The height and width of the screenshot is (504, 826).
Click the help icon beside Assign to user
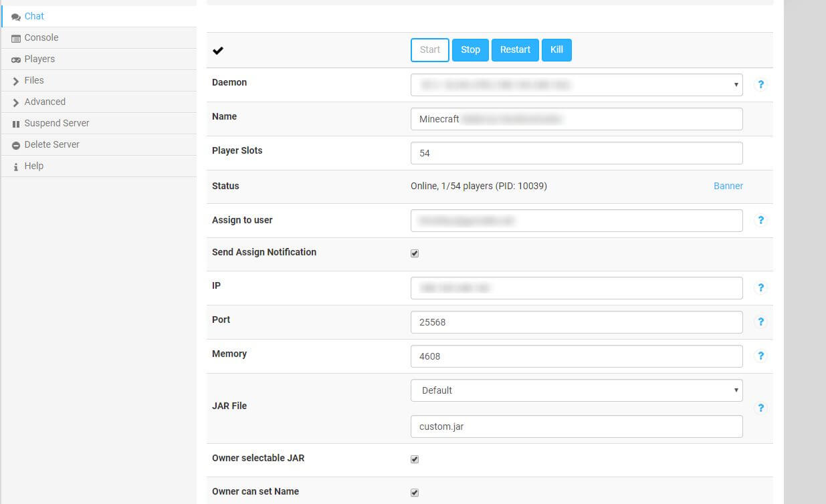[760, 220]
